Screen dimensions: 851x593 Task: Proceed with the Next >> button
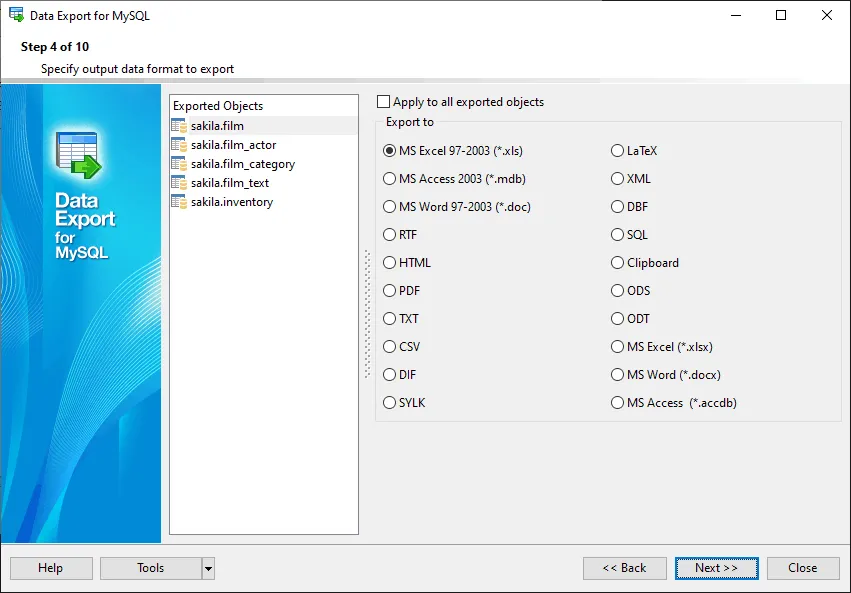pos(716,569)
